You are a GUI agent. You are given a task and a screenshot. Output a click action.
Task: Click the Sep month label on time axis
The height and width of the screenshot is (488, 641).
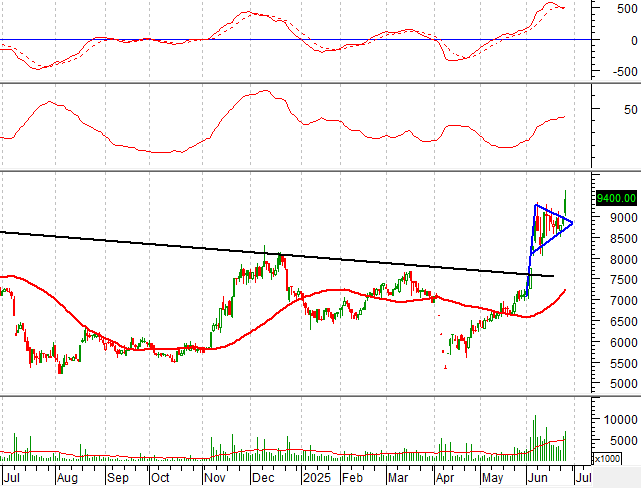[x=118, y=477]
